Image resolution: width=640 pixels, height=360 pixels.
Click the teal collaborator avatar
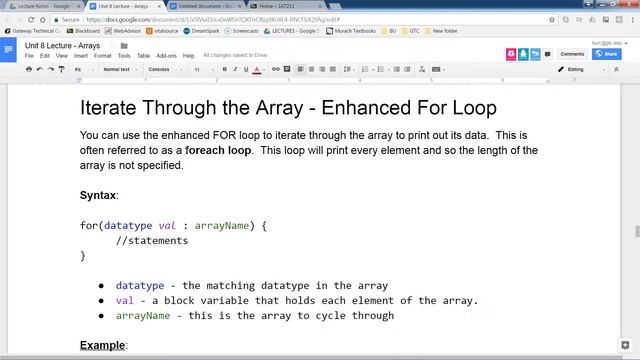(x=523, y=54)
